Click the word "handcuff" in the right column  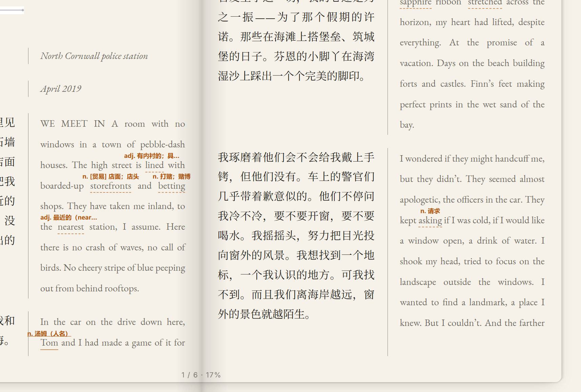click(512, 159)
